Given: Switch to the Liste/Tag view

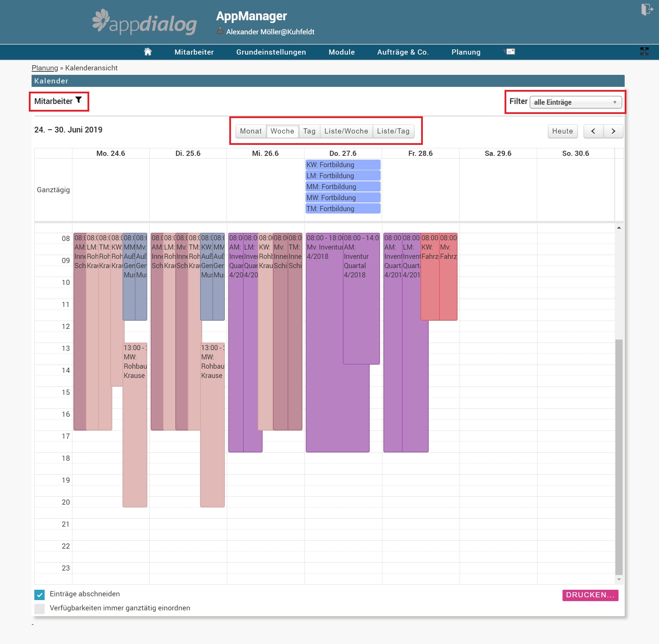Looking at the screenshot, I should point(393,131).
